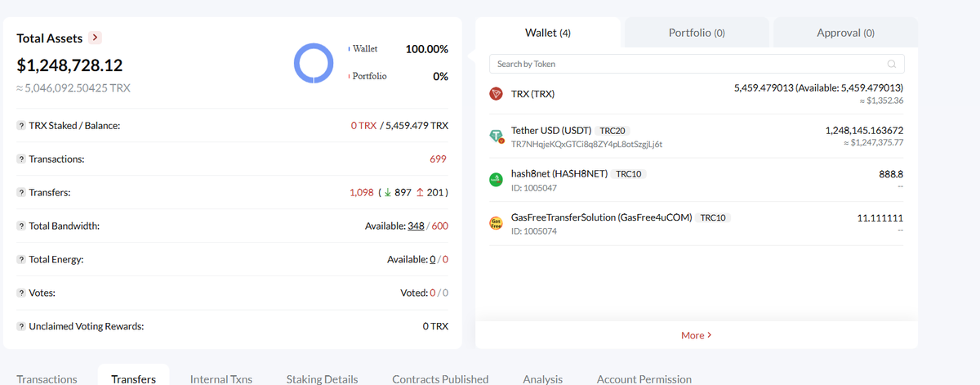Image resolution: width=980 pixels, height=385 pixels.
Task: Open GasFreeTransferSolution token link
Action: tap(601, 217)
